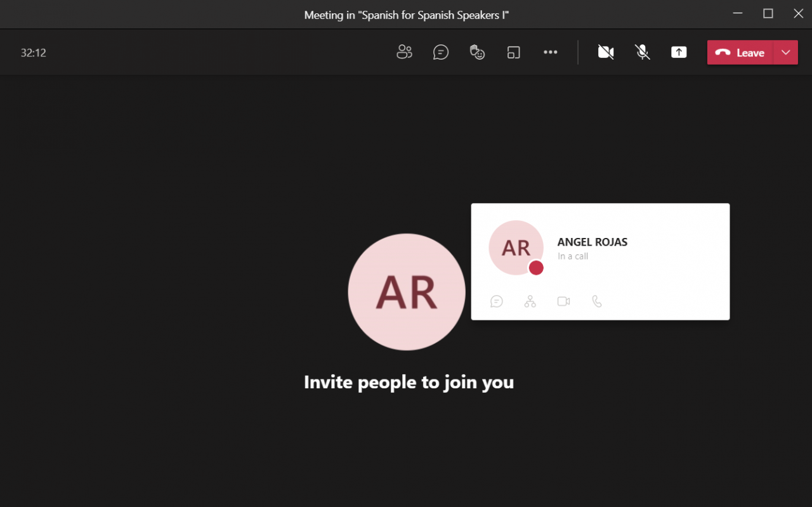Screen dimensions: 812x507
Task: Unmute the microphone
Action: (x=643, y=53)
